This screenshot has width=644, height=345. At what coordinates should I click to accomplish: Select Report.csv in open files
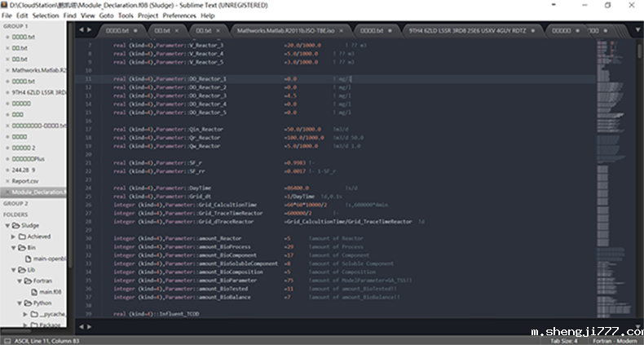[x=25, y=181]
